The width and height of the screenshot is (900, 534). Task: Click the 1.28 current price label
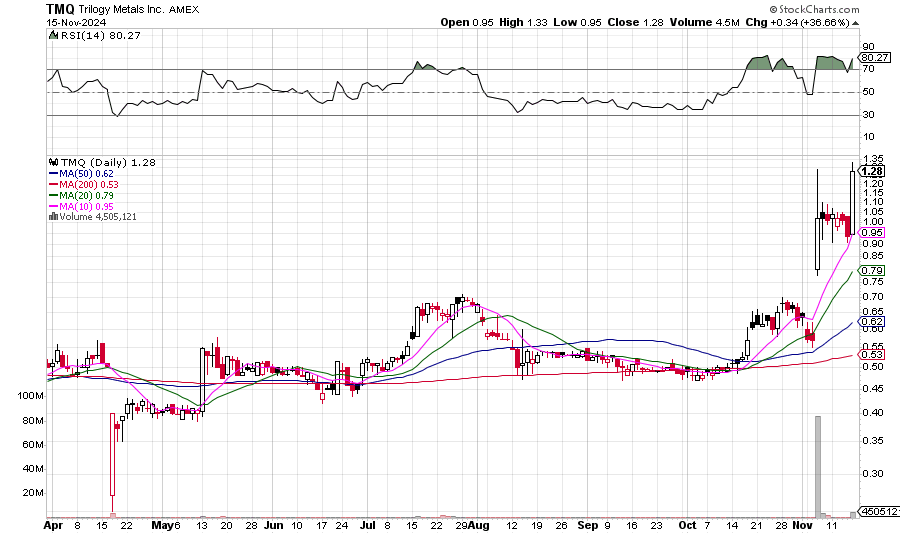coord(871,171)
